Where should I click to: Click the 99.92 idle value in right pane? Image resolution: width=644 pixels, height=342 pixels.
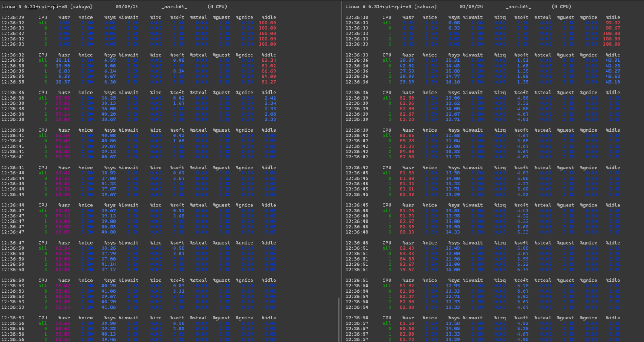612,23
